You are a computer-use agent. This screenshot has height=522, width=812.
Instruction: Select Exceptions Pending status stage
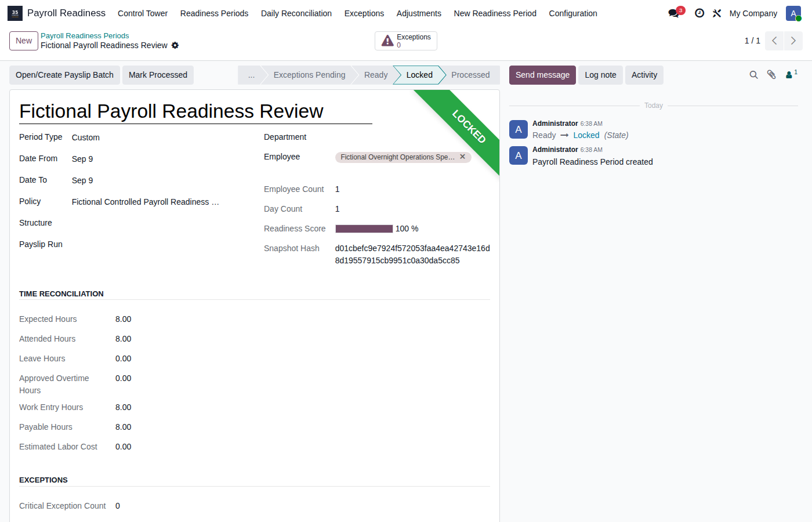pos(309,75)
